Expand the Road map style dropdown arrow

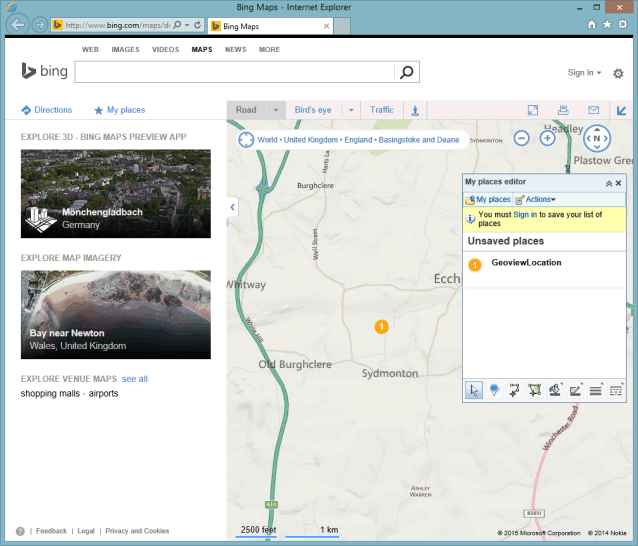pos(276,110)
